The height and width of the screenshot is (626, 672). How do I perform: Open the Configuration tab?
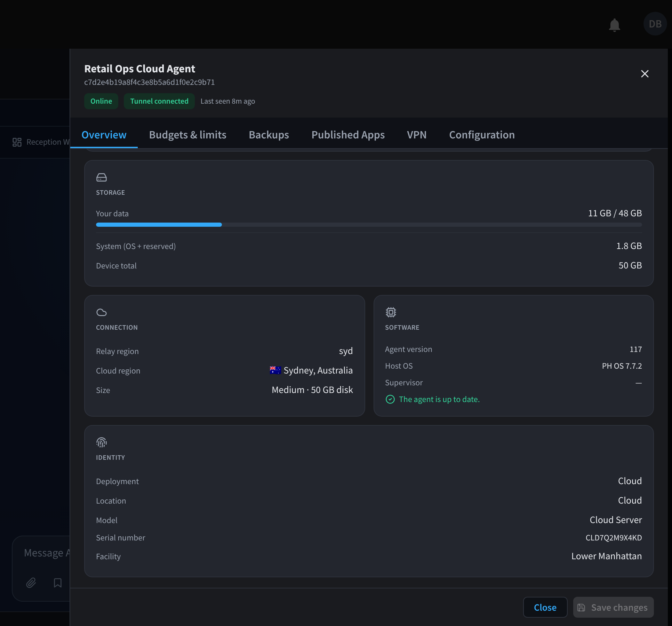coord(482,135)
